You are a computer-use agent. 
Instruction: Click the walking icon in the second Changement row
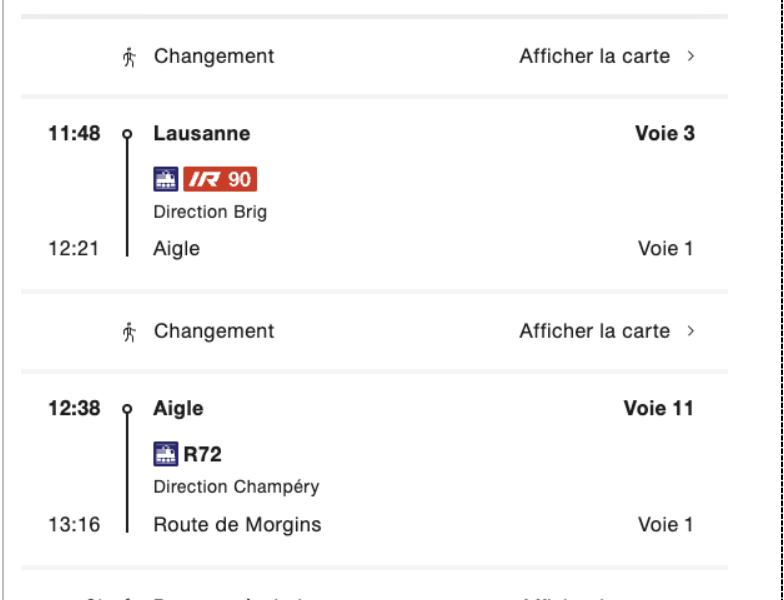(x=130, y=332)
